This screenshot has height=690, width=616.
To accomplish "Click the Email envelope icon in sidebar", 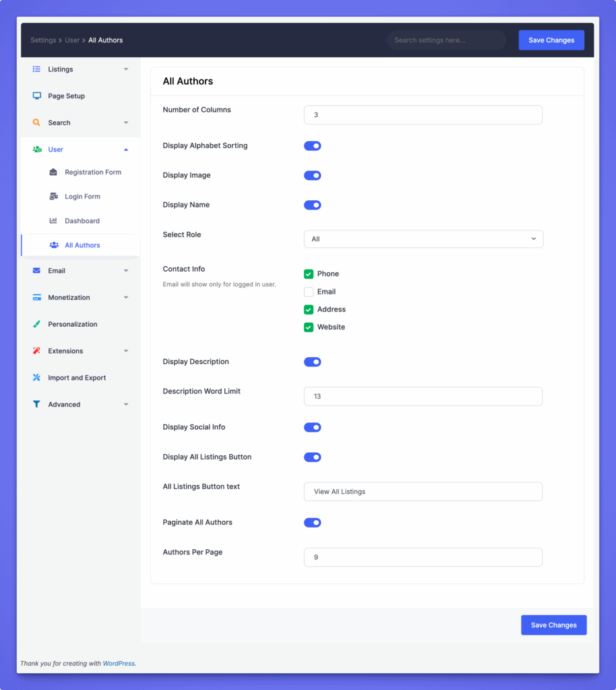I will pos(36,271).
